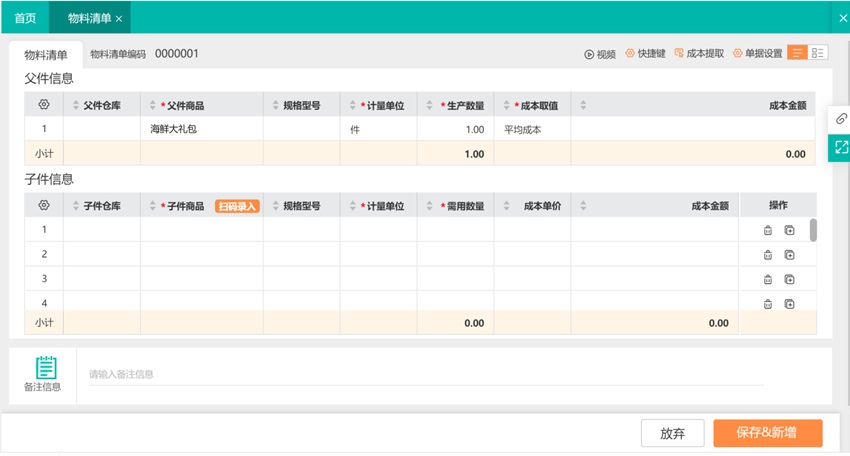The width and height of the screenshot is (850, 456).
Task: Click the link attachment icon on right edge
Action: tap(840, 119)
